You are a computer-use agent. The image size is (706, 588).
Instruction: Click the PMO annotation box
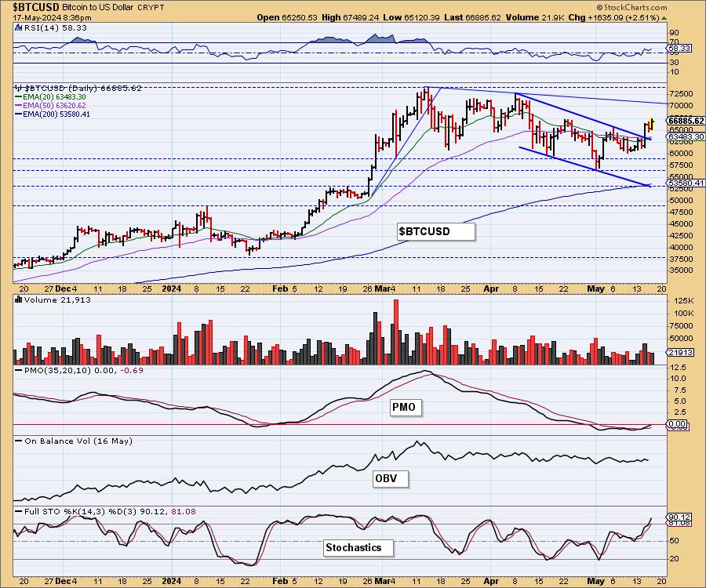point(404,407)
